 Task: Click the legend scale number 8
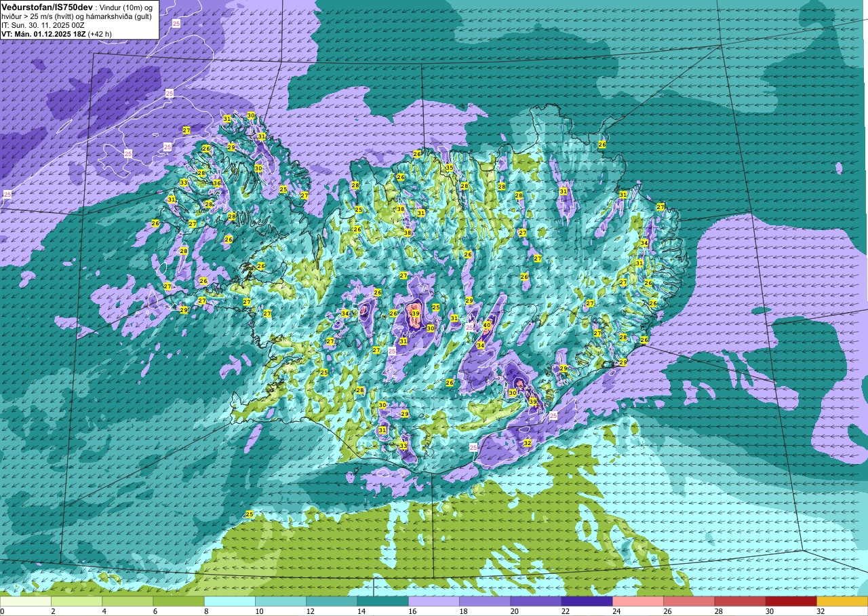tap(206, 611)
